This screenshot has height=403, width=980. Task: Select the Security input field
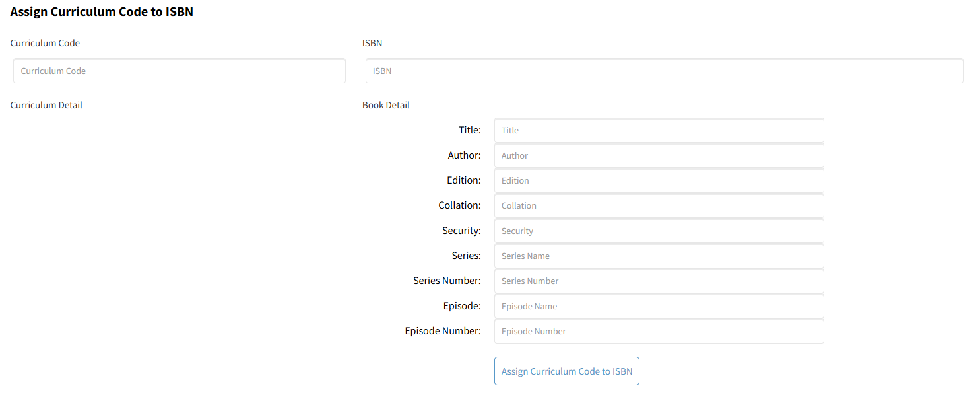(x=659, y=231)
